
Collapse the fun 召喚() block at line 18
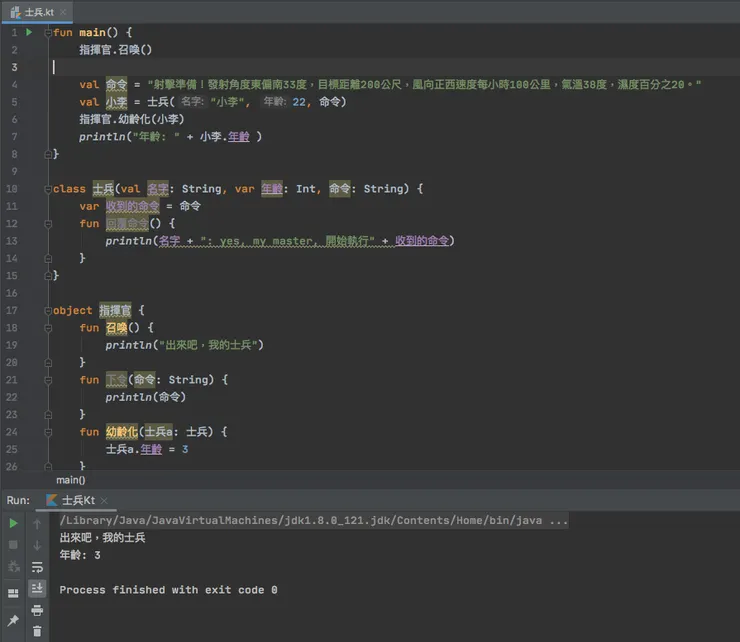pyautogui.click(x=48, y=328)
